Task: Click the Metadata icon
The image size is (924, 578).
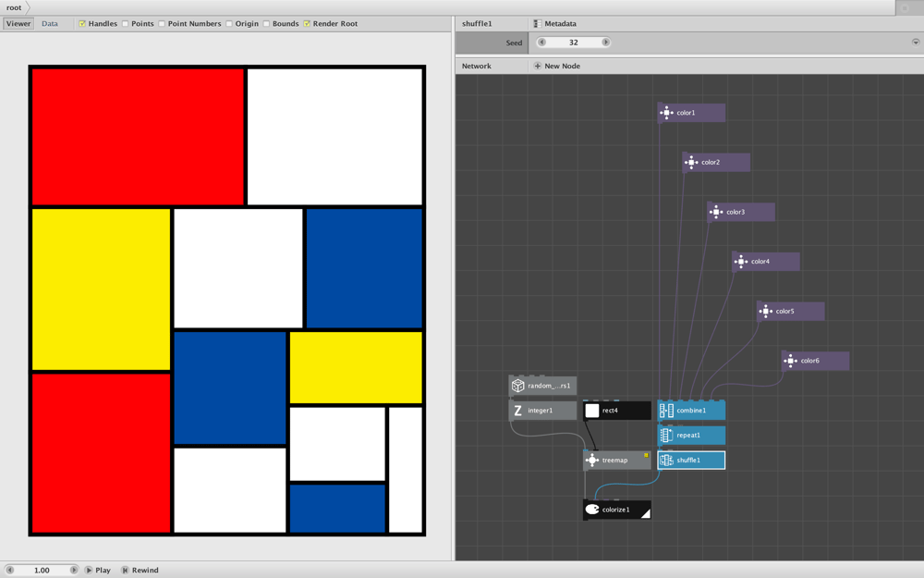Action: click(x=537, y=24)
